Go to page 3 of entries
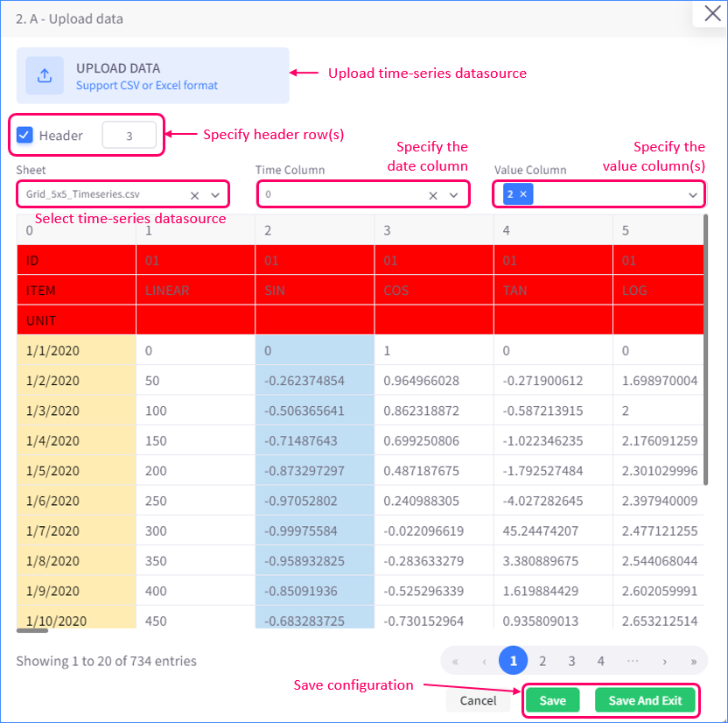Viewport: 728px width, 723px height. point(571,661)
